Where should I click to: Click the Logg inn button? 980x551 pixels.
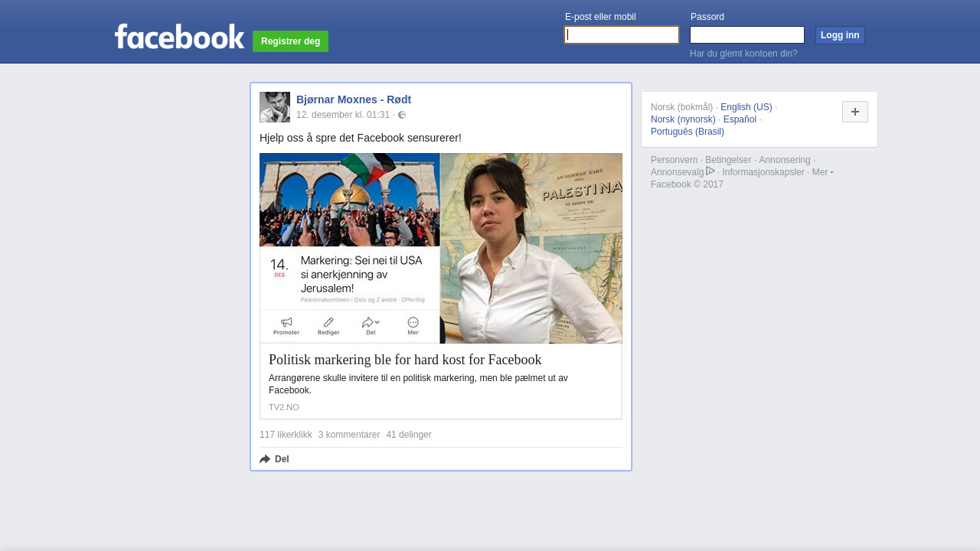840,35
